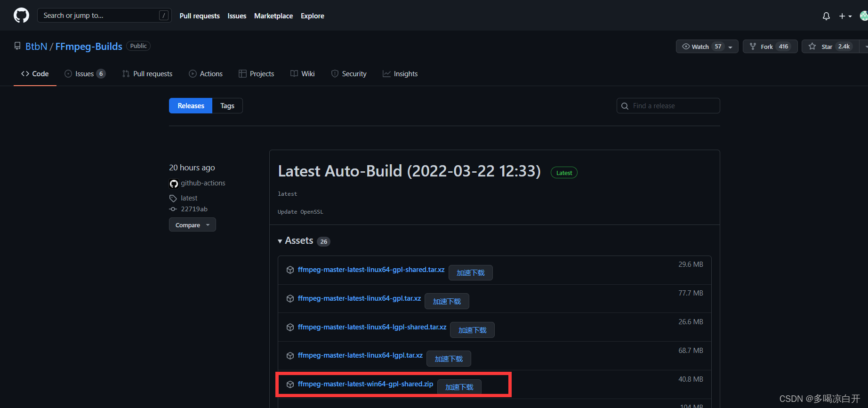
Task: Download ffmpeg-master-latest-linux64-lgpl-shared.tar.xz
Action: tap(372, 327)
